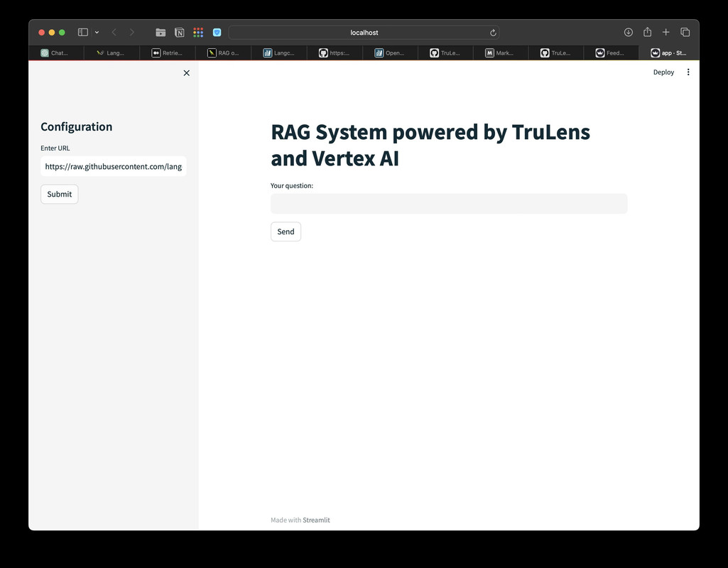Image resolution: width=728 pixels, height=568 pixels.
Task: Switch to the Open... tab
Action: tap(390, 53)
